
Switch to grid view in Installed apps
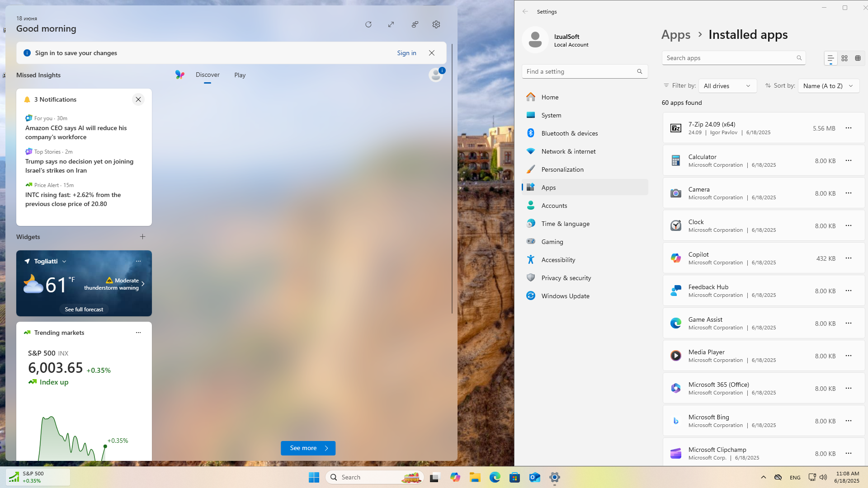(844, 58)
